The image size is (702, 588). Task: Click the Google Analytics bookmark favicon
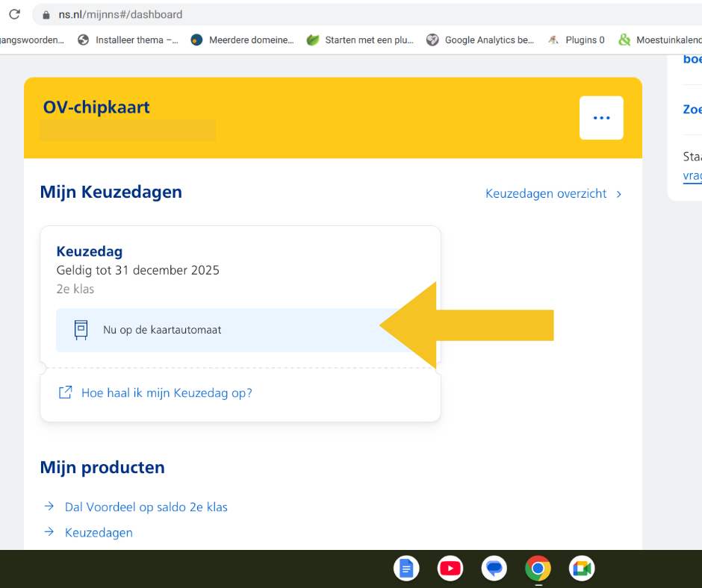coord(432,40)
